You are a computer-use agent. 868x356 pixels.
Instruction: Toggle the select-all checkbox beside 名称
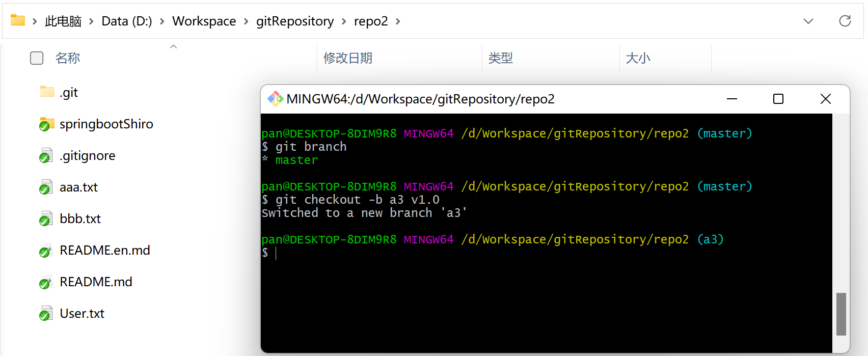click(37, 58)
